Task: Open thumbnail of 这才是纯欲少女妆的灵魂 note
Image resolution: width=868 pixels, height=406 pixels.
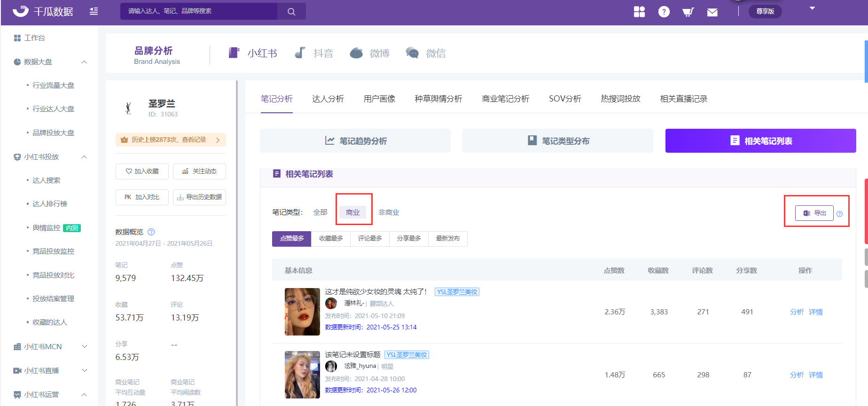Action: 302,312
